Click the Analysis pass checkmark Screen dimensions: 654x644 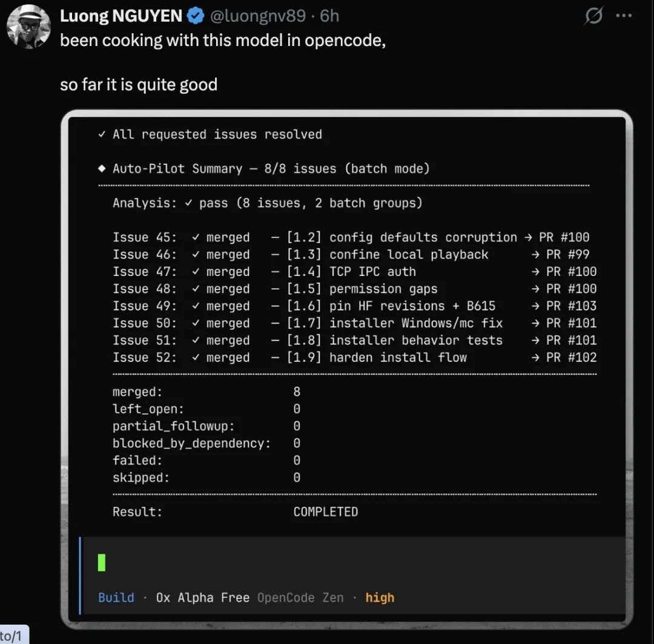tap(188, 203)
